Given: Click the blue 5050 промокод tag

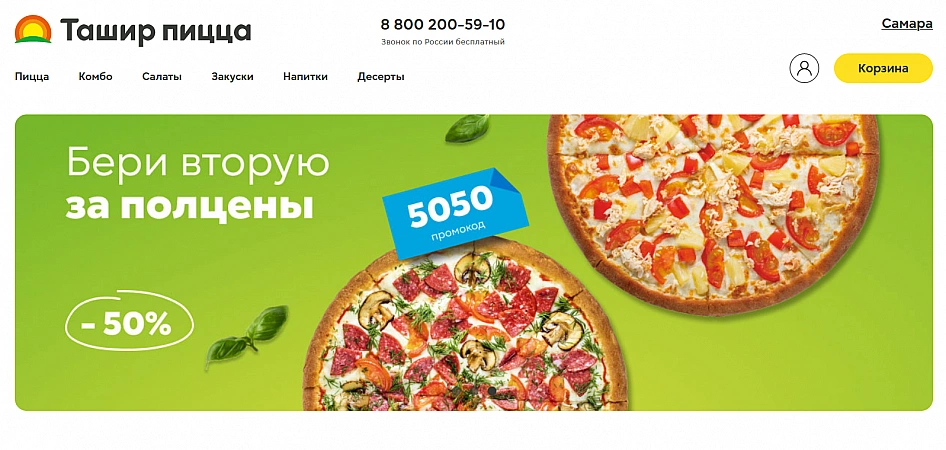Looking at the screenshot, I should point(455,213).
